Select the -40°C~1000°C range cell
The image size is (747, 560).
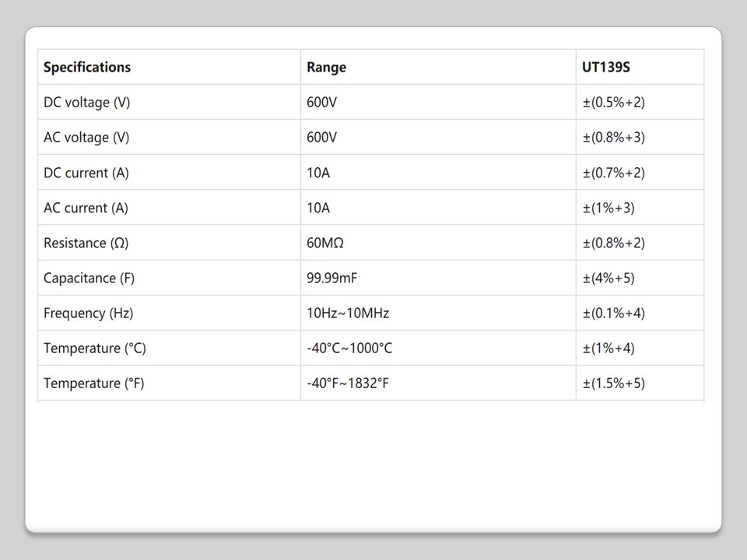pyautogui.click(x=349, y=348)
